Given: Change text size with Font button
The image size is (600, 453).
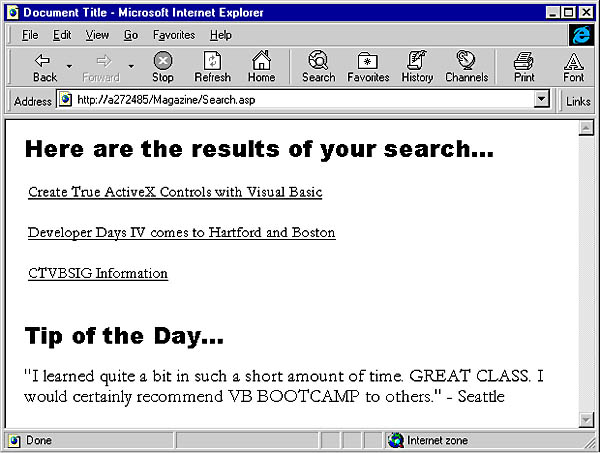Looking at the screenshot, I should pos(573,68).
